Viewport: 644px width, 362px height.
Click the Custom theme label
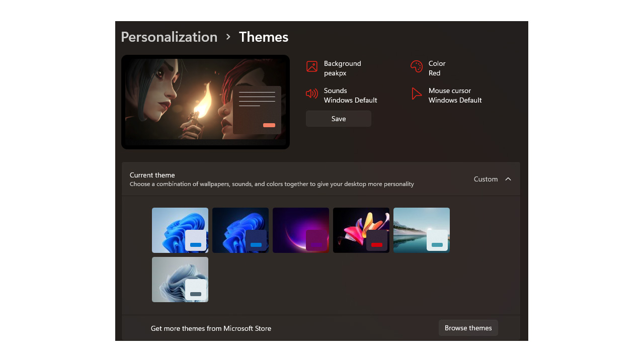coord(486,179)
